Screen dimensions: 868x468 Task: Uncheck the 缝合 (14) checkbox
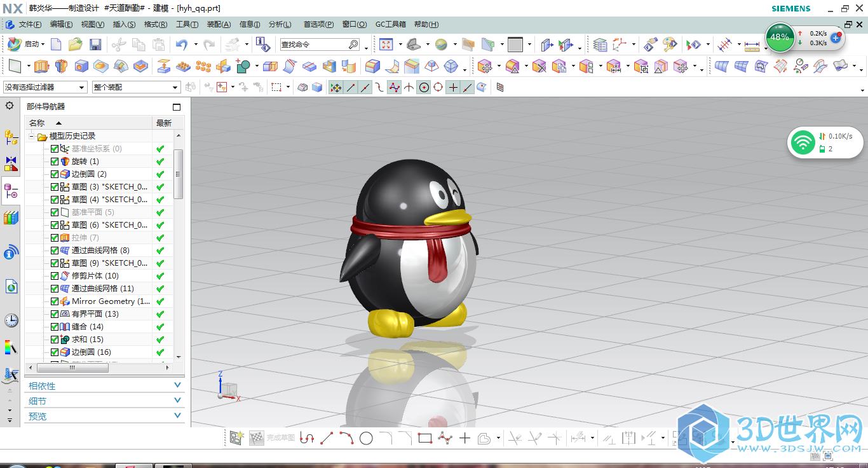(55, 327)
